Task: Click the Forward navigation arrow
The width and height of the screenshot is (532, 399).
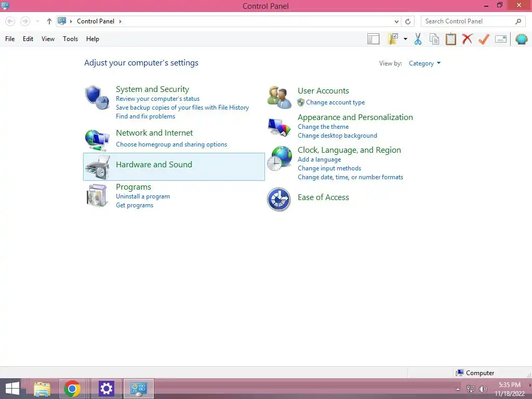Action: click(x=25, y=21)
